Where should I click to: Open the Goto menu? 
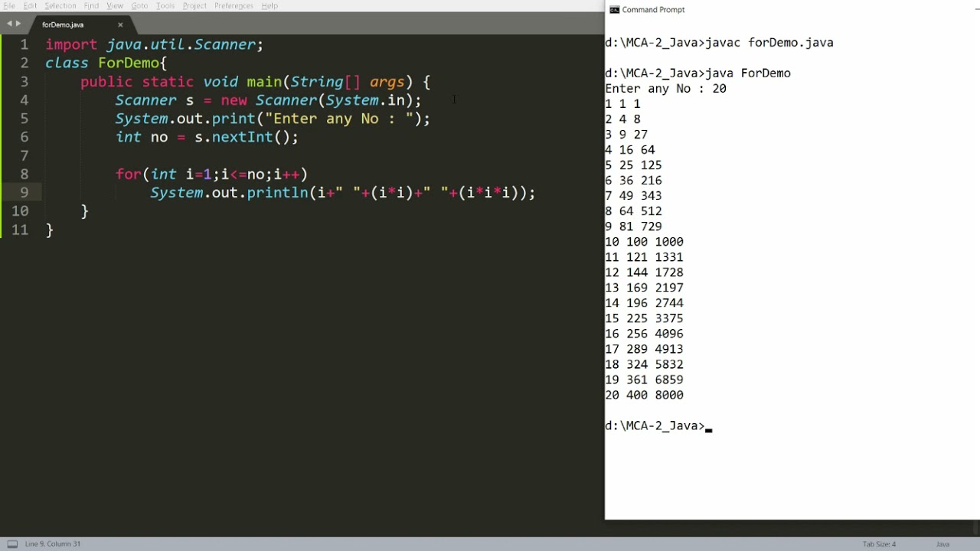(x=139, y=5)
